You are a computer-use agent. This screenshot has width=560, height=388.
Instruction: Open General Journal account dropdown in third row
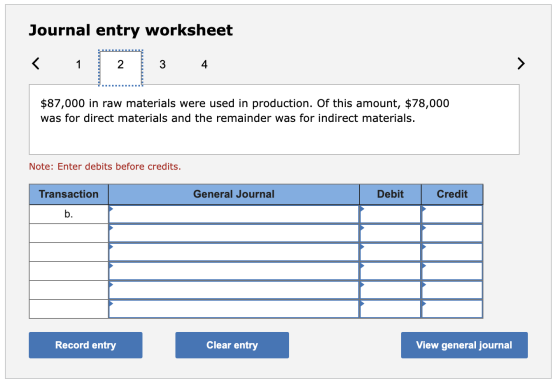tap(234, 252)
